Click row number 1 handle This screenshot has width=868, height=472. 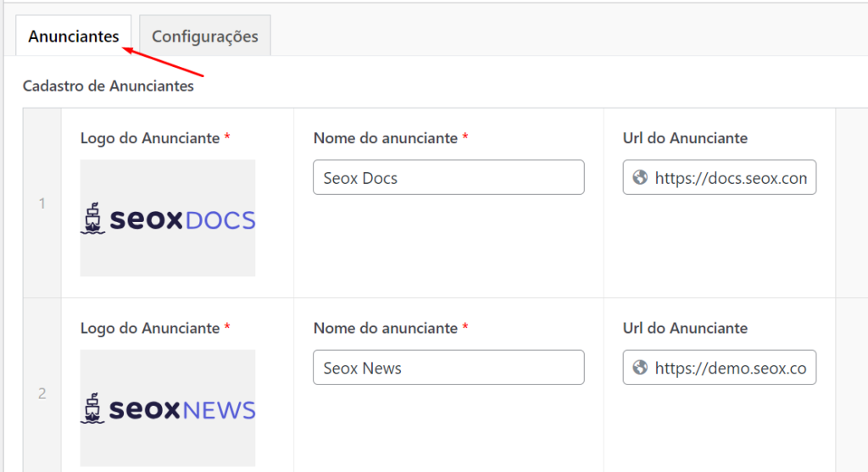pyautogui.click(x=42, y=203)
